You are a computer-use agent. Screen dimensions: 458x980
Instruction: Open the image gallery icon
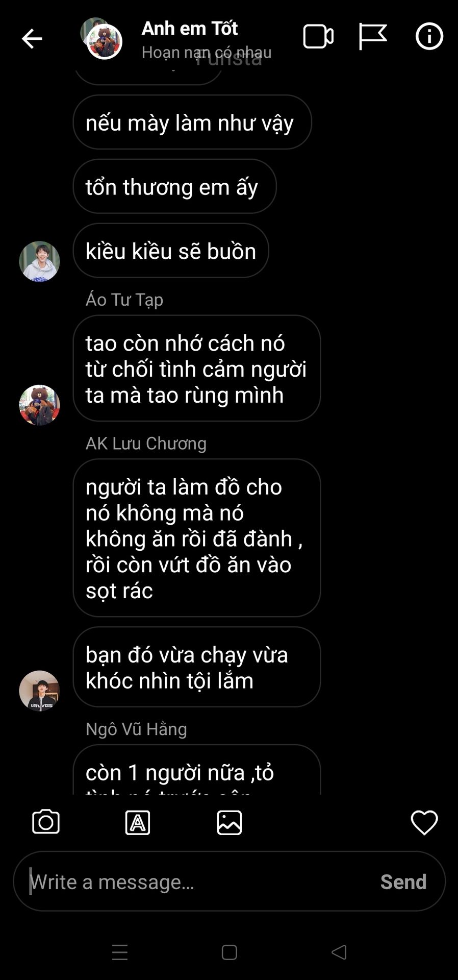click(x=230, y=822)
